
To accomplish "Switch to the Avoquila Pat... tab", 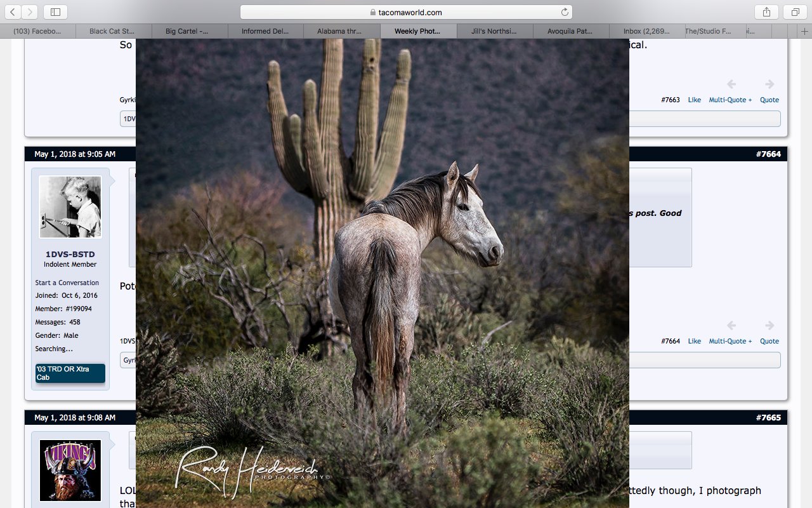I will click(x=570, y=31).
